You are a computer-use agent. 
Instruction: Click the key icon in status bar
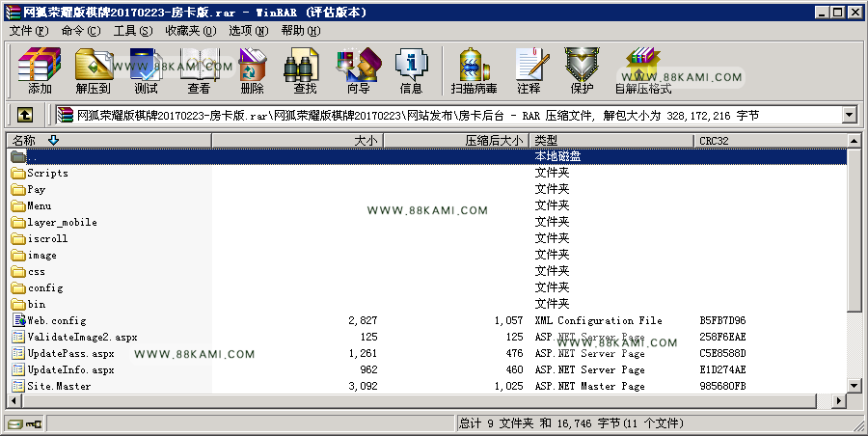[x=34, y=423]
